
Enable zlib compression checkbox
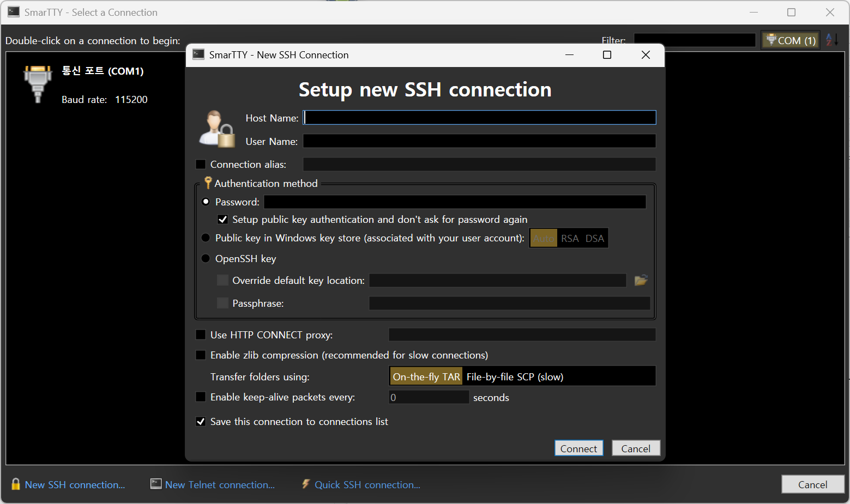[x=201, y=355]
